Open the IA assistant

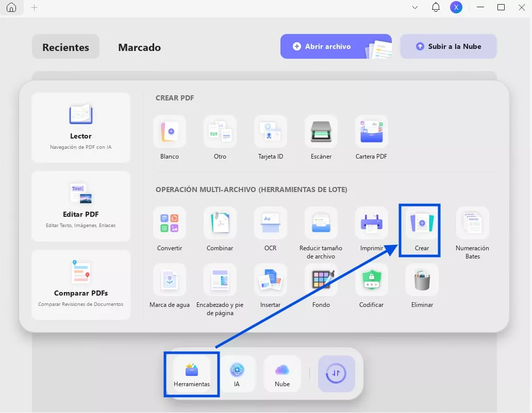pos(237,374)
